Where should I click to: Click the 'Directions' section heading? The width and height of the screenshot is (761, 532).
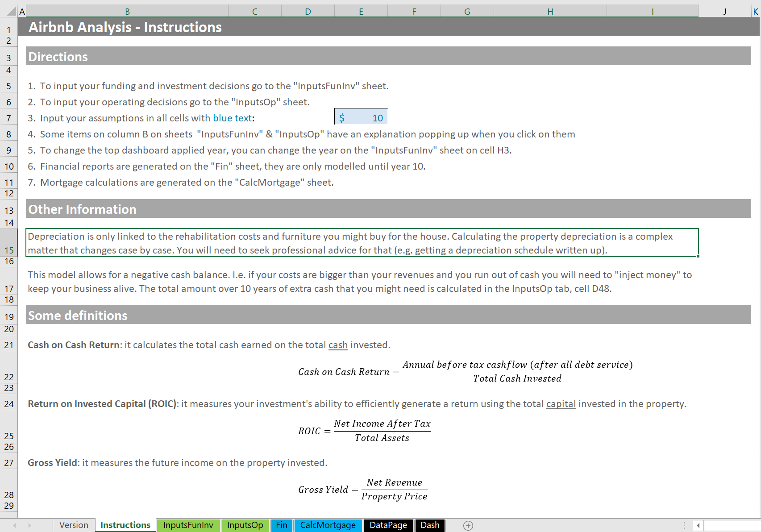pos(58,57)
